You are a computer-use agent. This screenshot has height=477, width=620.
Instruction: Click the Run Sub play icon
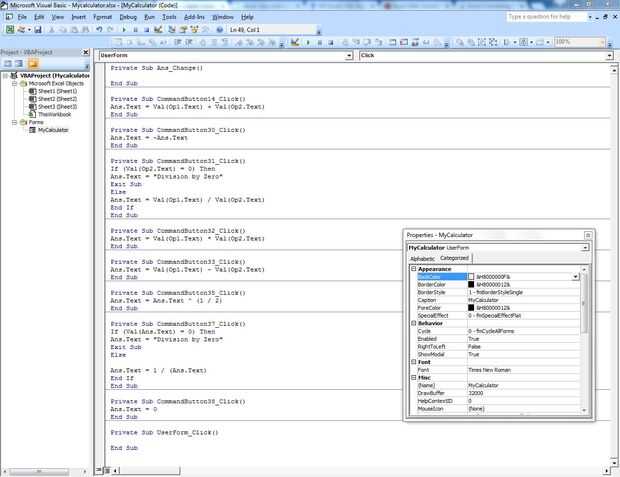coord(124,30)
